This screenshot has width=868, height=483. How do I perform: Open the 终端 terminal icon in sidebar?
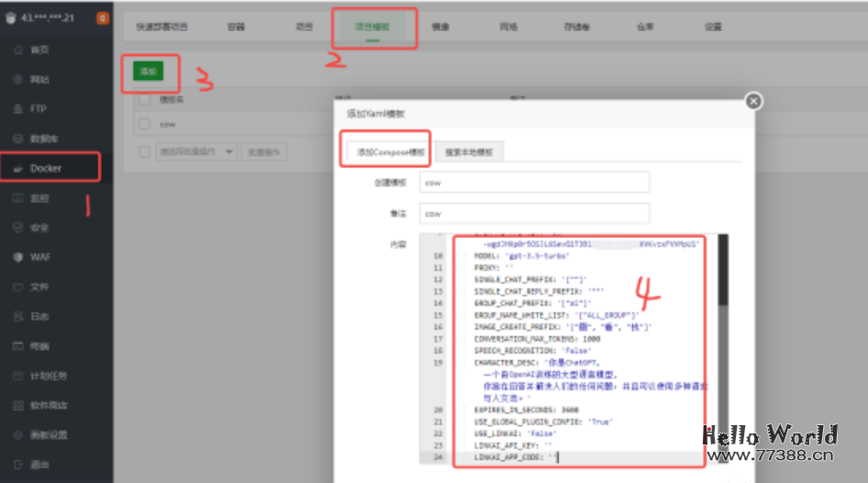pos(17,346)
